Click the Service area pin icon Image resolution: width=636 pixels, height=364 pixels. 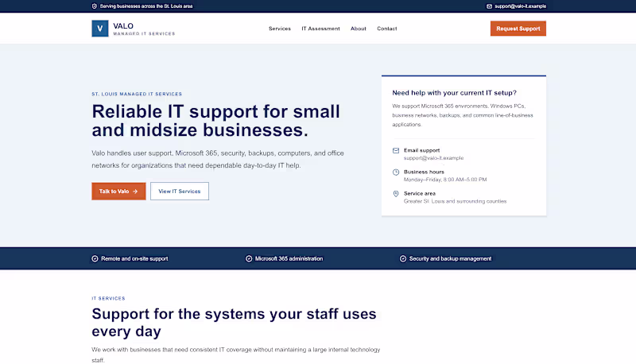396,194
